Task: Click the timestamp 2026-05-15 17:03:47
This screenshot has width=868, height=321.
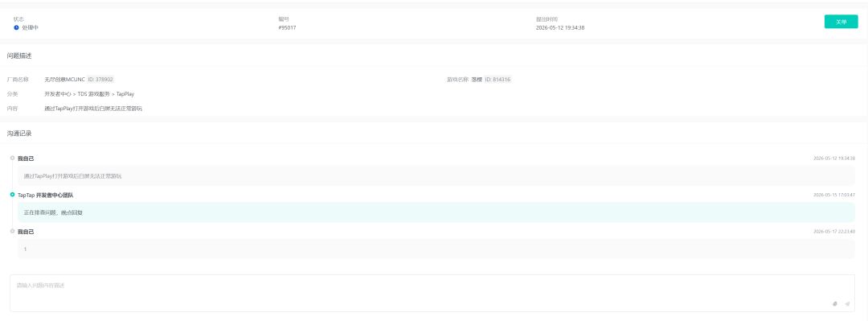Action: pyautogui.click(x=834, y=195)
